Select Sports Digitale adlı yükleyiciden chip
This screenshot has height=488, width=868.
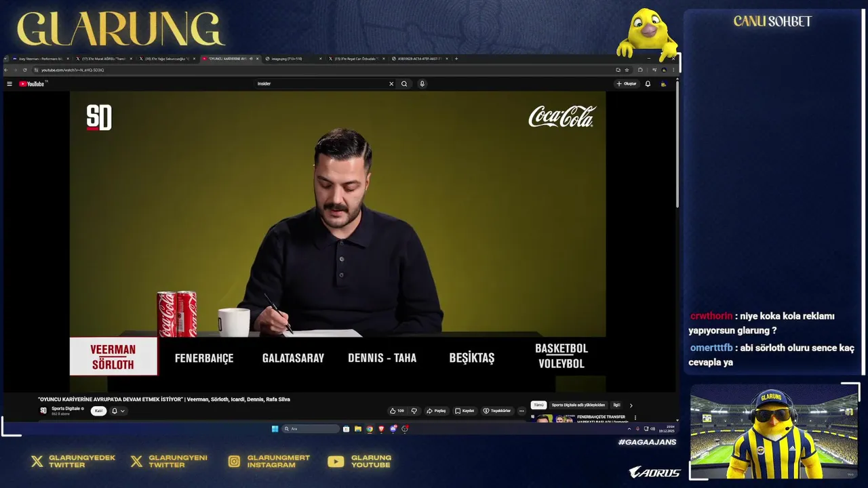coord(578,405)
